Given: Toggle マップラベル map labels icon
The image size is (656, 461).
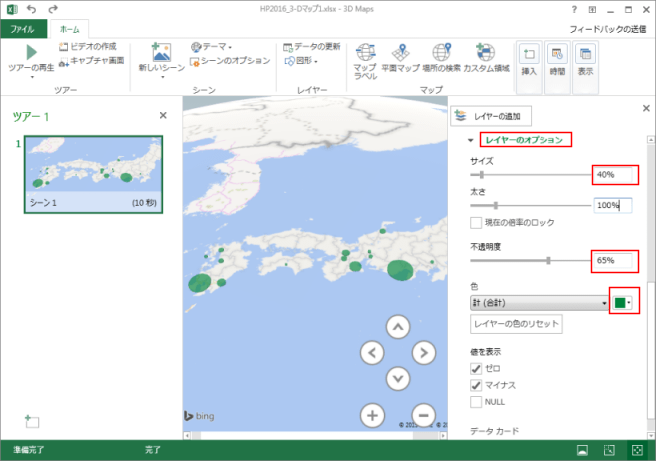Looking at the screenshot, I should point(365,52).
